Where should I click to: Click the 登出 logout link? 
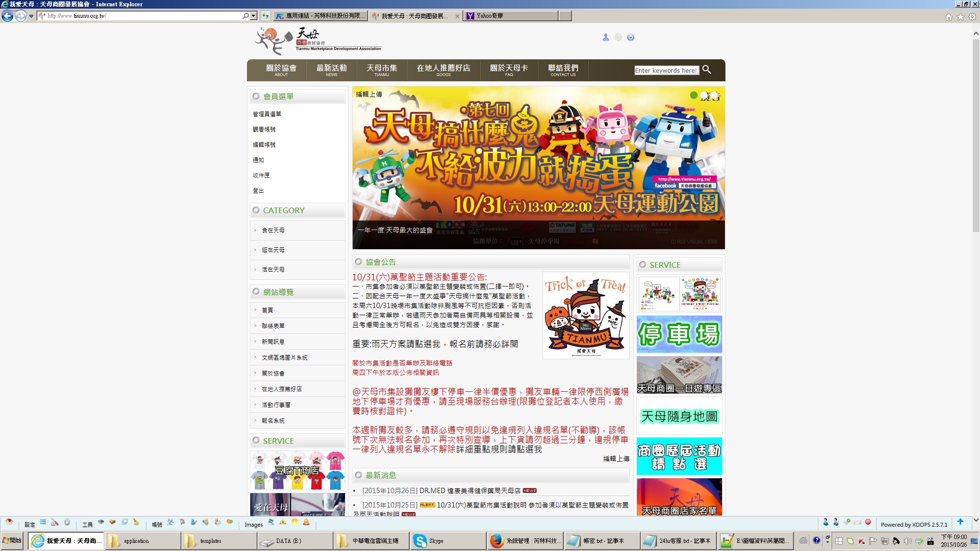[258, 191]
